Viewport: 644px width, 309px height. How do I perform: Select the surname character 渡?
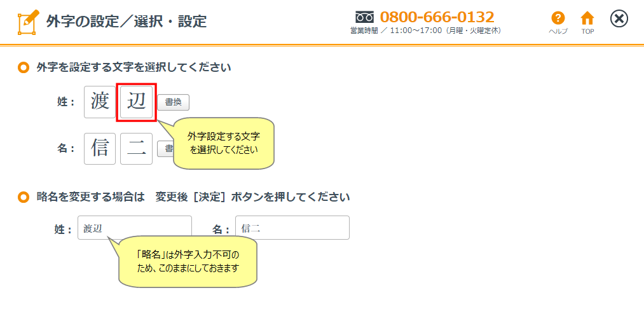point(100,102)
